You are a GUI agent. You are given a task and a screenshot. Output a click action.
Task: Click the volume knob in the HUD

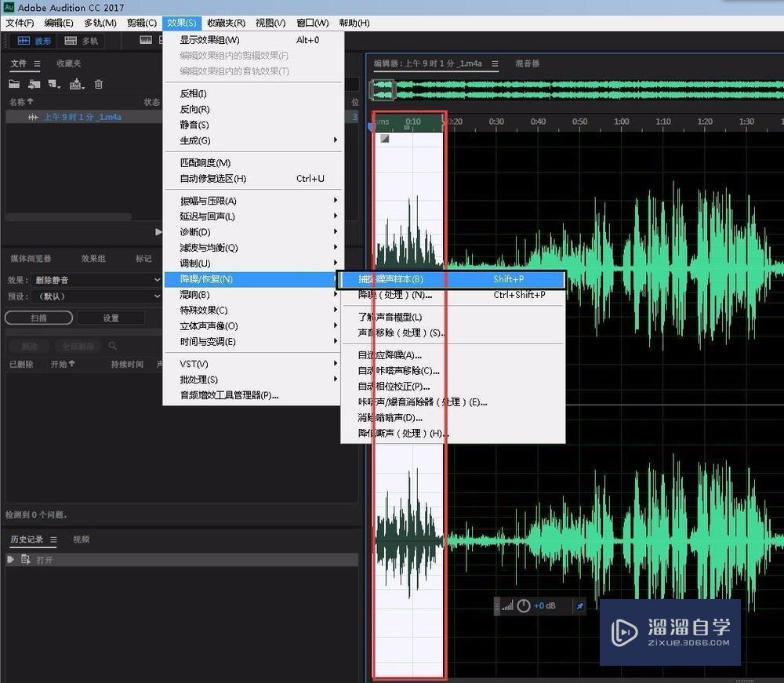[524, 606]
